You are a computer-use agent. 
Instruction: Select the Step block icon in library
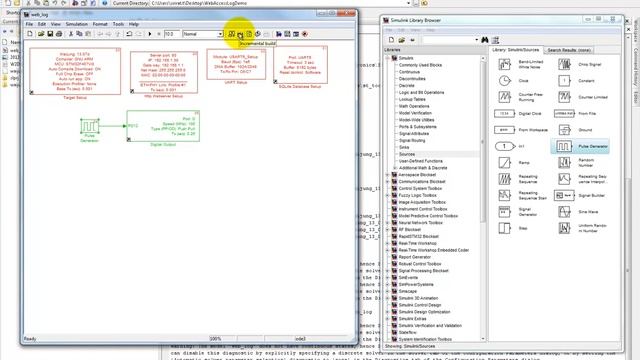pyautogui.click(x=504, y=228)
